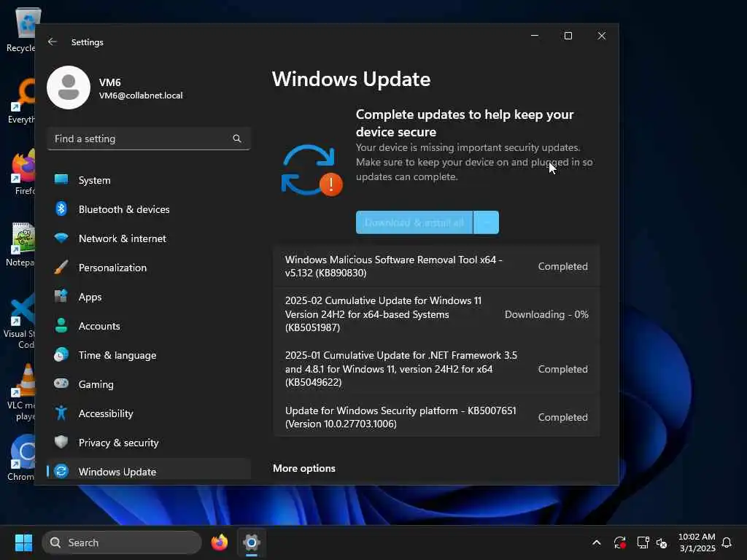747x560 pixels.
Task: Select Network & internet in sidebar
Action: point(149,238)
